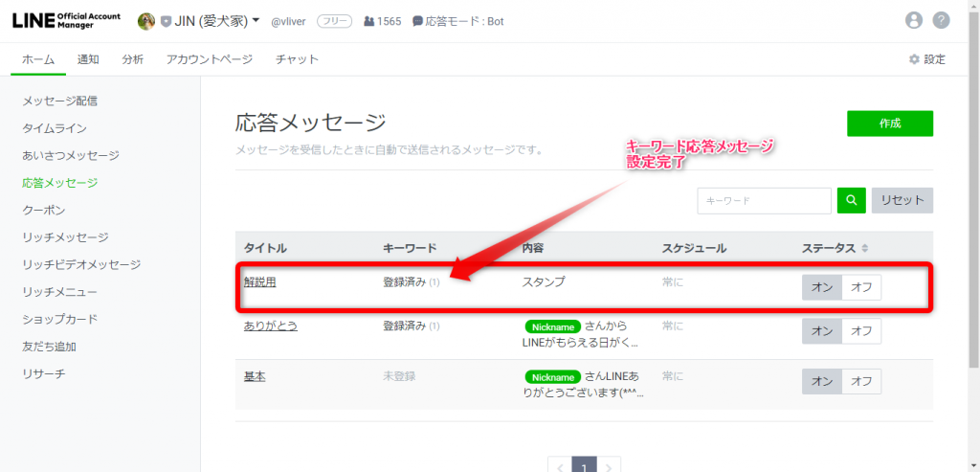Click the chat bubble response mode icon
The image size is (980, 472).
(x=417, y=22)
